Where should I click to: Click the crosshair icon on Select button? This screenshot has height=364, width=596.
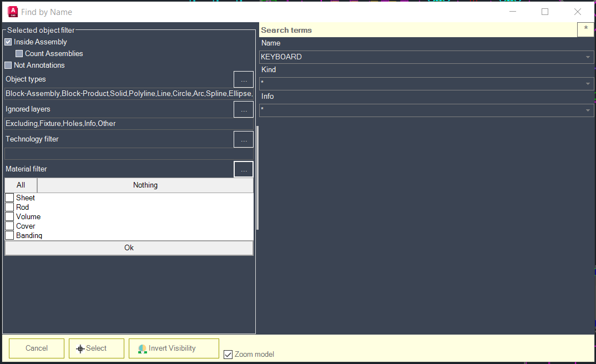click(x=80, y=349)
